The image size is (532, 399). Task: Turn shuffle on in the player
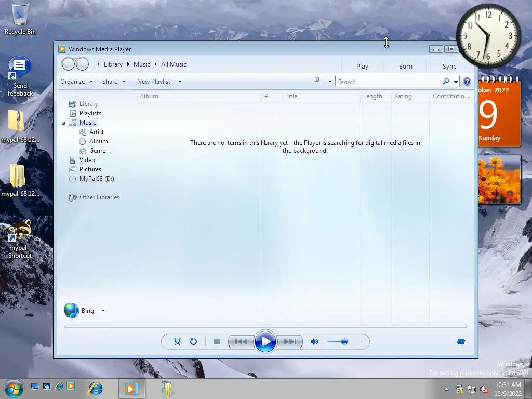pyautogui.click(x=177, y=342)
